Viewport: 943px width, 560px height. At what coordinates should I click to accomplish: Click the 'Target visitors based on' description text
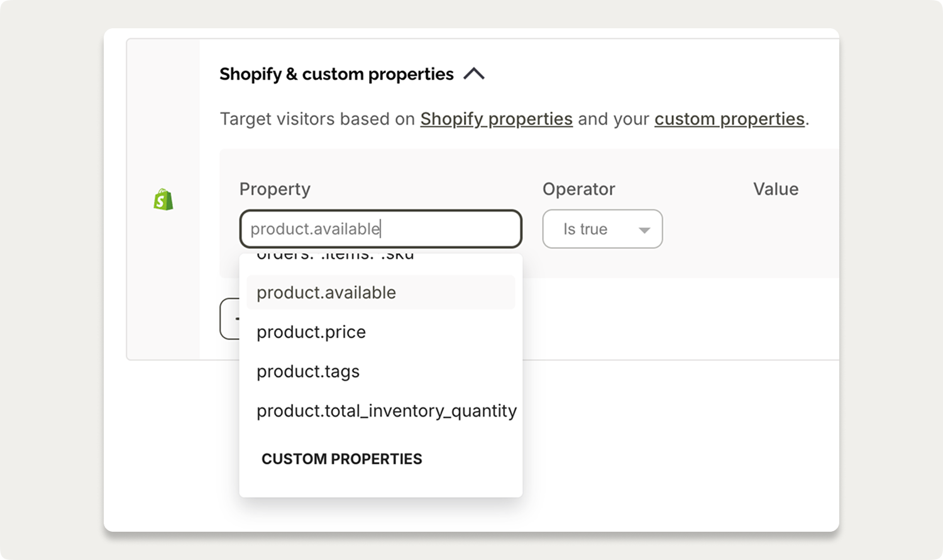coord(317,119)
